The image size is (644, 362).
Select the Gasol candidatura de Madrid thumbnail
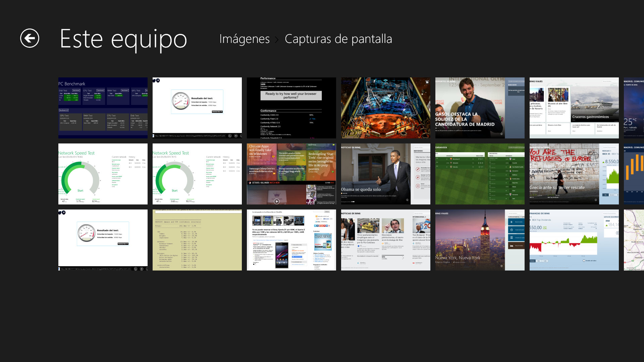(480, 108)
